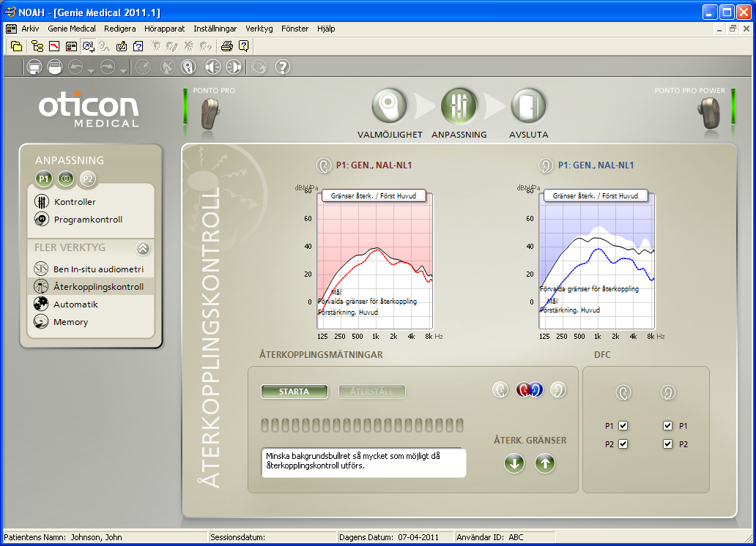
Task: Click the round ear-with-key icon in grey toolbar
Action: coord(188,67)
